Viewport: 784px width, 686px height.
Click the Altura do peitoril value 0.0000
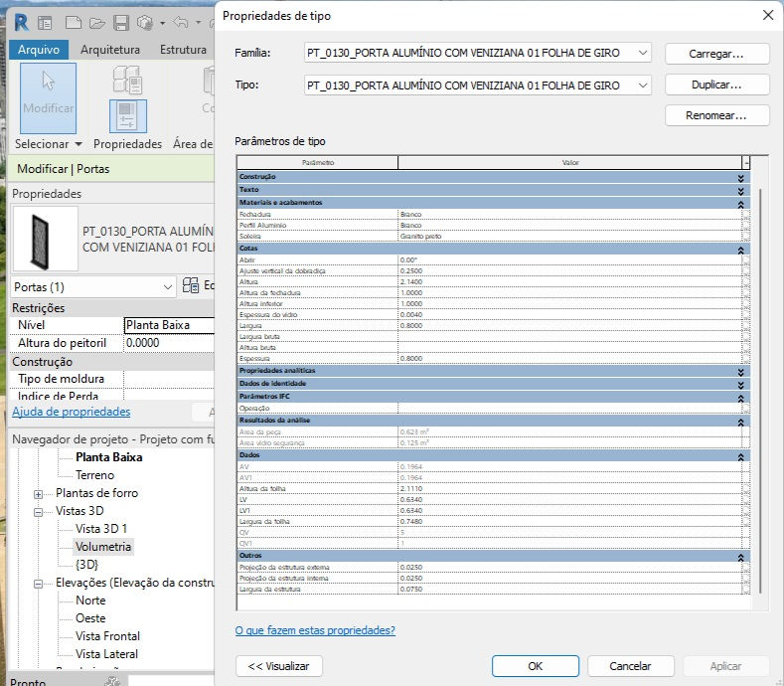pos(169,343)
